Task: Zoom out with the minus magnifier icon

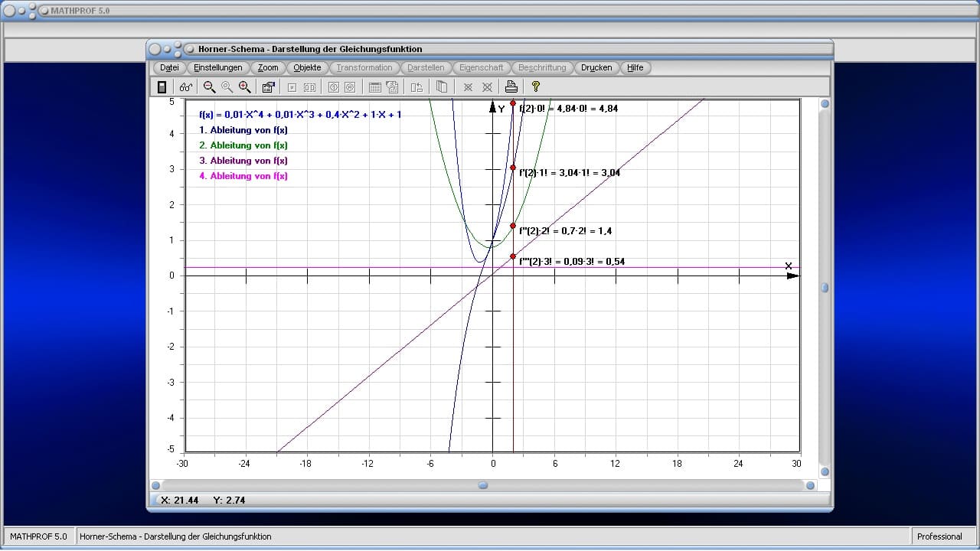Action: click(209, 87)
